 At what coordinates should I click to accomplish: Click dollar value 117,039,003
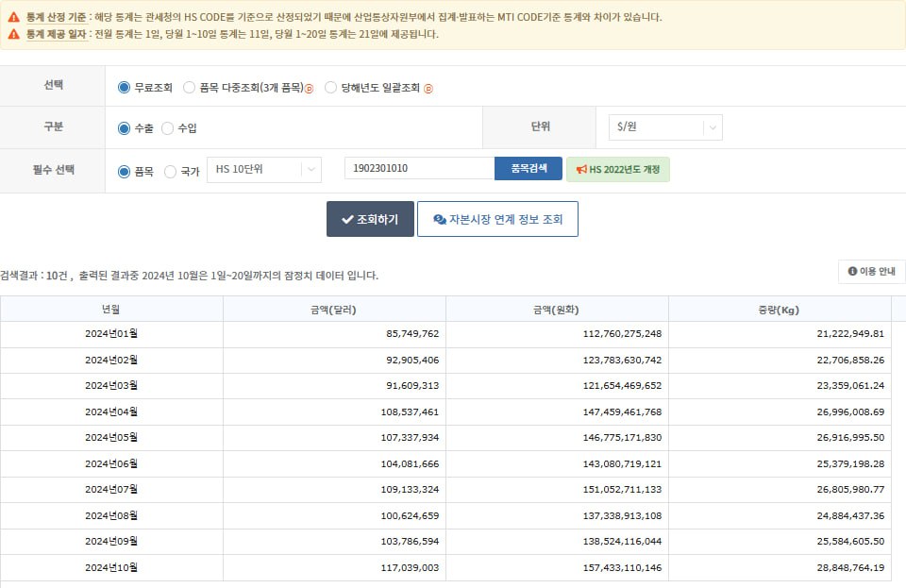(410, 568)
